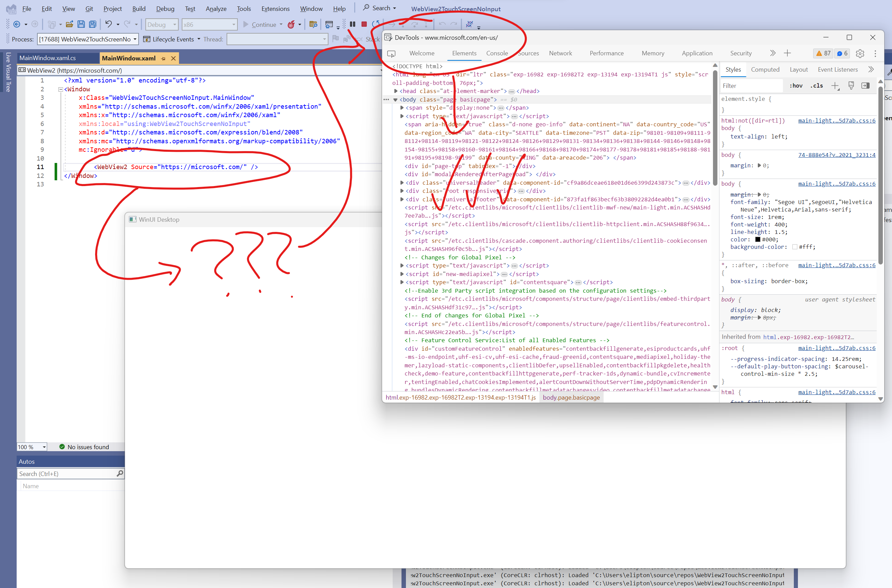892x588 pixels.
Task: Open the 100 % zoom dropdown
Action: [32, 447]
